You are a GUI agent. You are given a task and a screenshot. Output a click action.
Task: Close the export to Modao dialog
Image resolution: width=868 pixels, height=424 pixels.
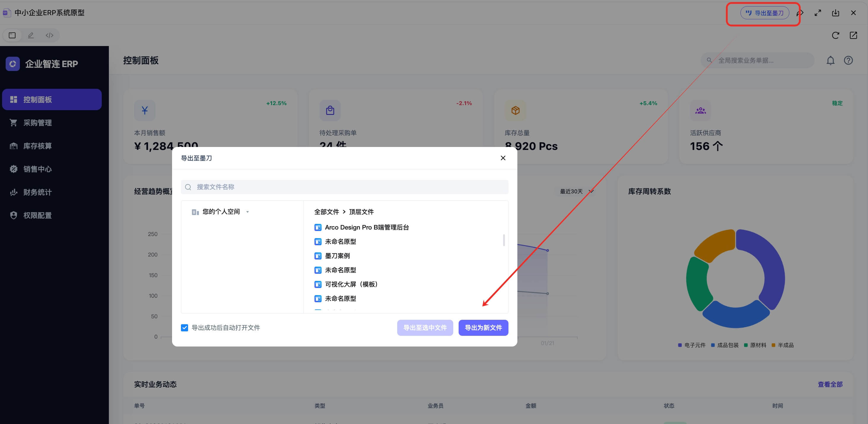click(x=503, y=158)
